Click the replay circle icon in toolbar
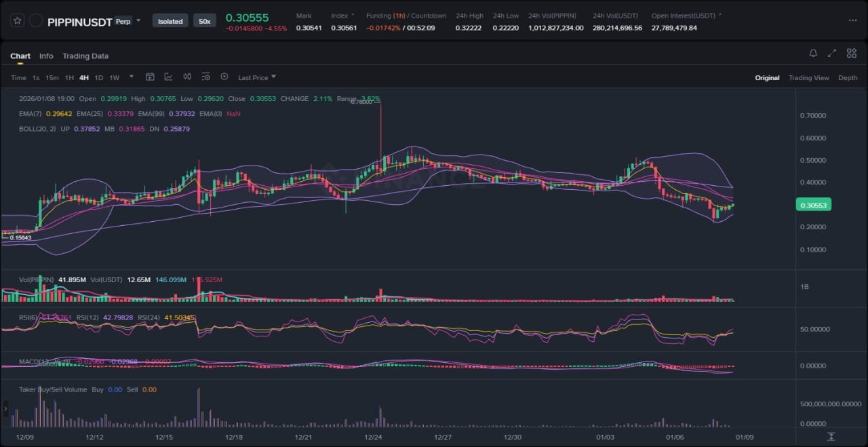This screenshot has width=868, height=447. click(224, 77)
